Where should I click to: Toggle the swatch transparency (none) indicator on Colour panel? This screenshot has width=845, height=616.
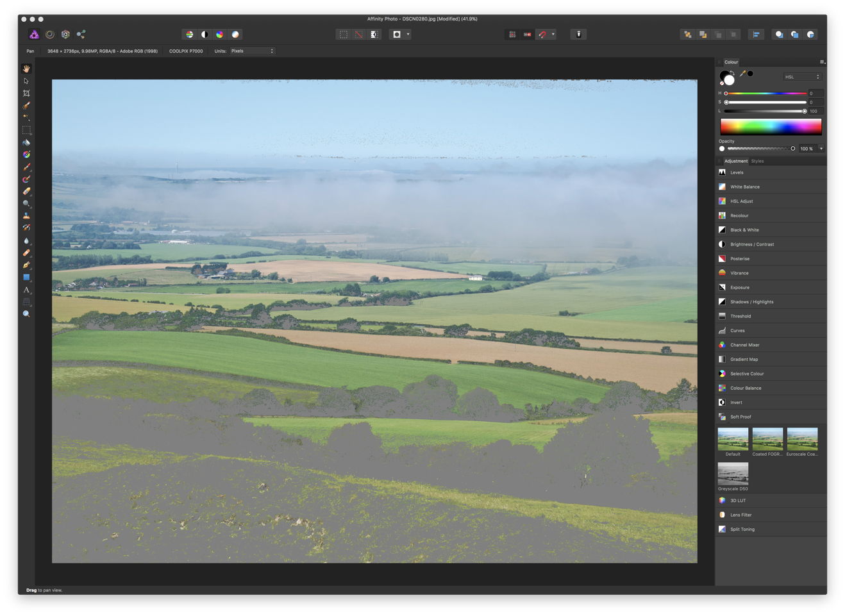tap(721, 83)
